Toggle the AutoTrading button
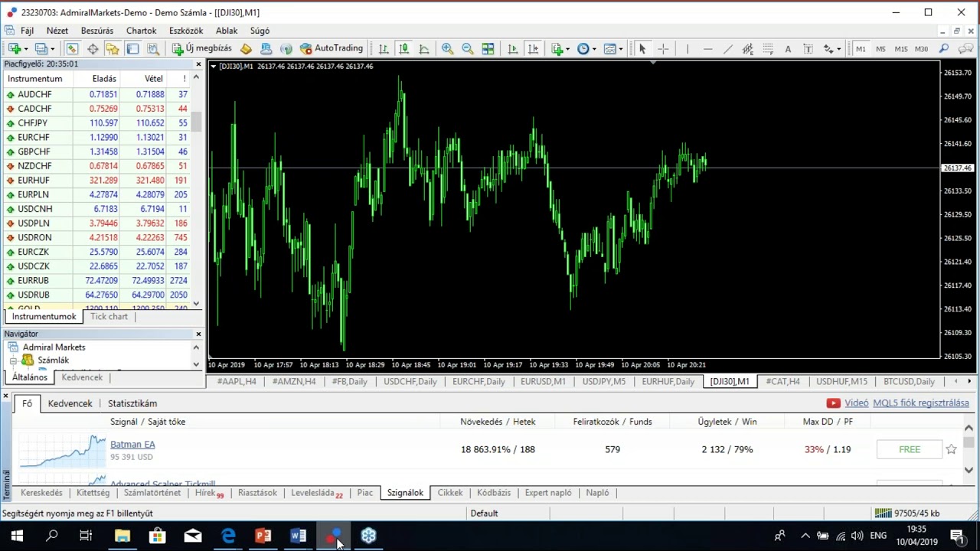Screen dimensions: 980x551 [332, 48]
